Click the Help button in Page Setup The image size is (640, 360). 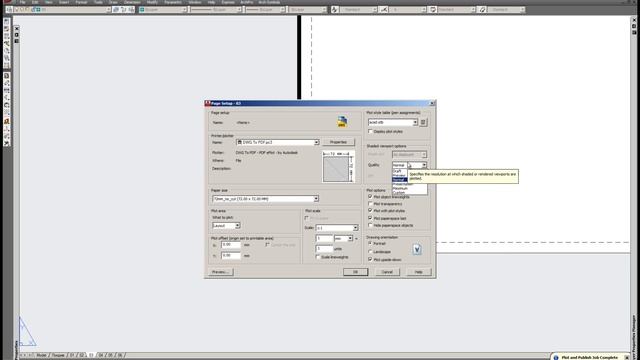click(x=418, y=272)
